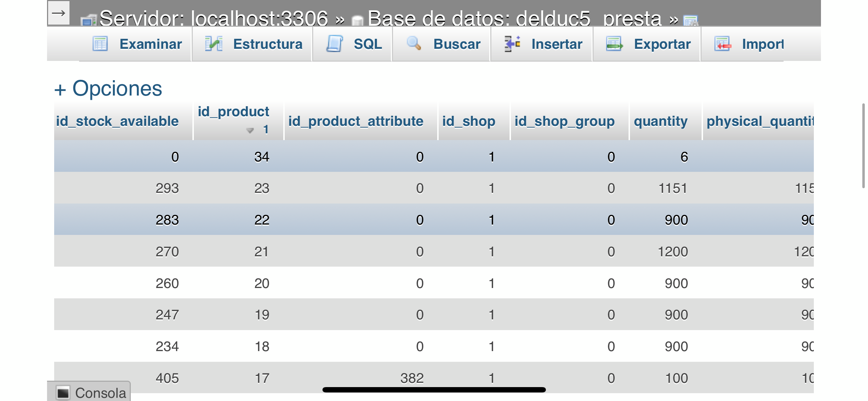Click the Examinar table icon

tap(100, 44)
